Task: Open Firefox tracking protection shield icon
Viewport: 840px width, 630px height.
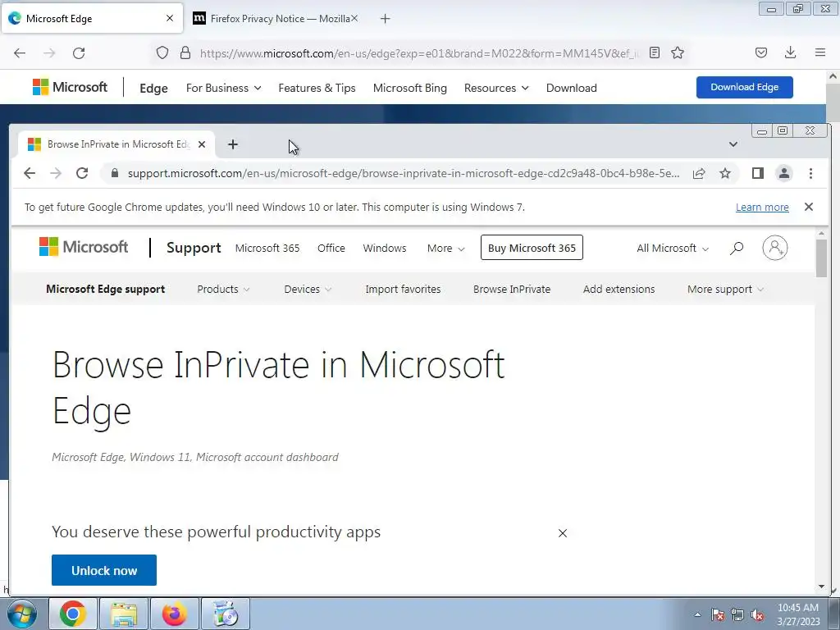Action: pyautogui.click(x=162, y=52)
